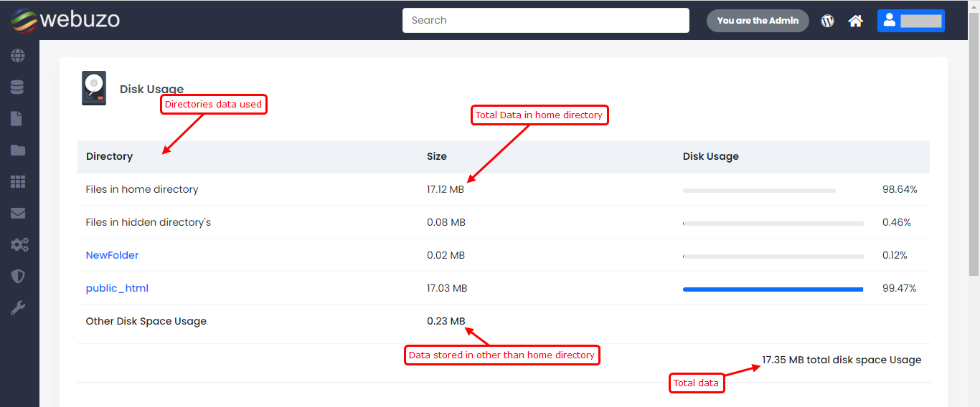This screenshot has height=407, width=980.
Task: Click the gears configuration sidebar icon
Action: 19,245
